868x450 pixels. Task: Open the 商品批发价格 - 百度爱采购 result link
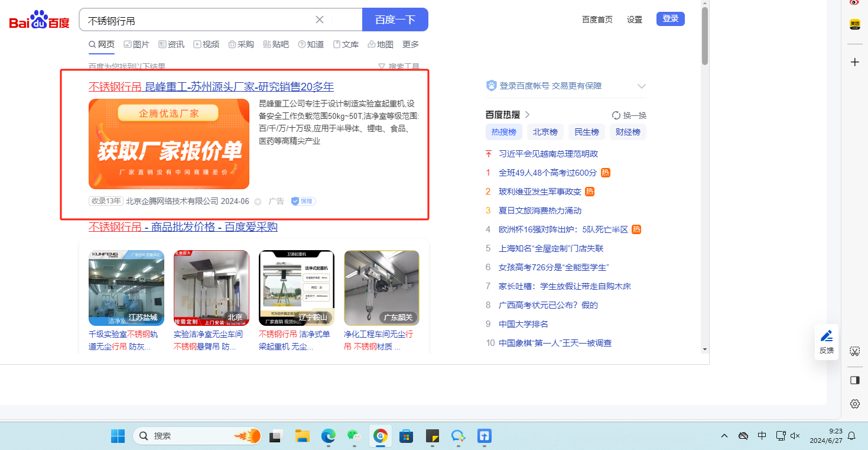(183, 227)
